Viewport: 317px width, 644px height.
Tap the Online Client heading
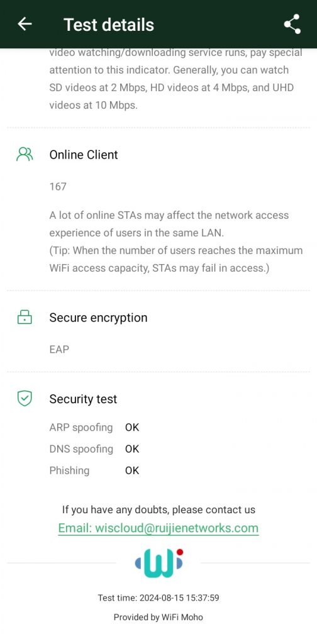click(x=84, y=155)
